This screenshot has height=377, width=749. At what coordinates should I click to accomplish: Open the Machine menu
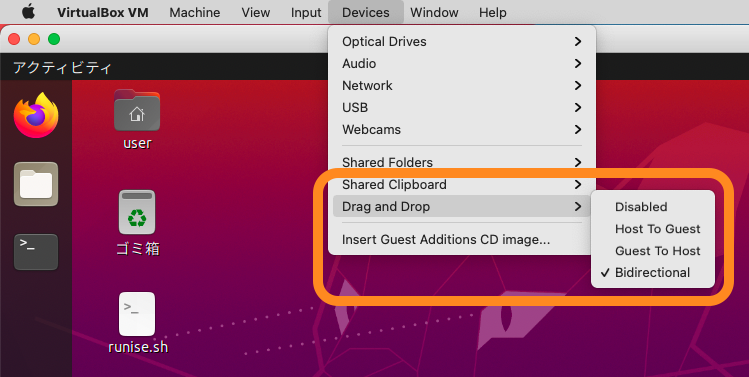click(195, 12)
